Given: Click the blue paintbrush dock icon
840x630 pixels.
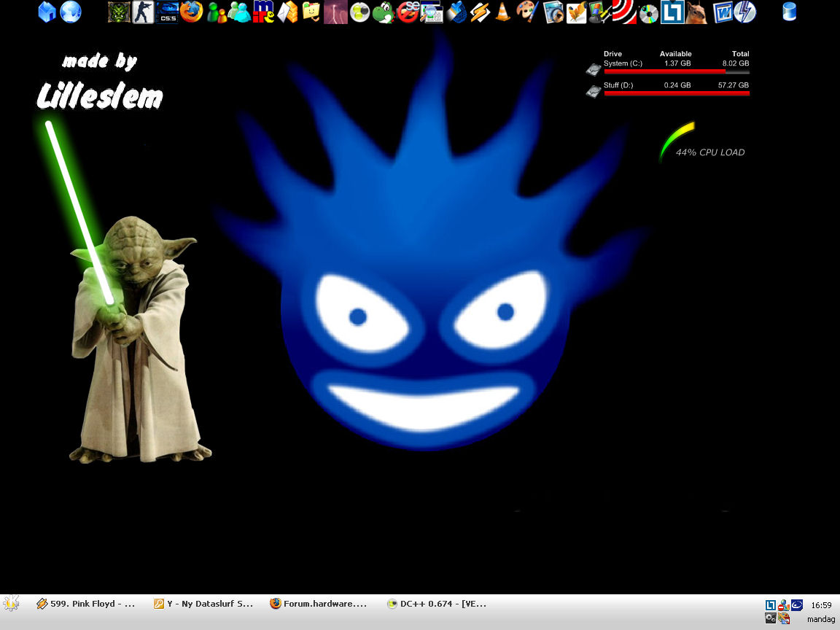Looking at the screenshot, I should click(x=456, y=12).
